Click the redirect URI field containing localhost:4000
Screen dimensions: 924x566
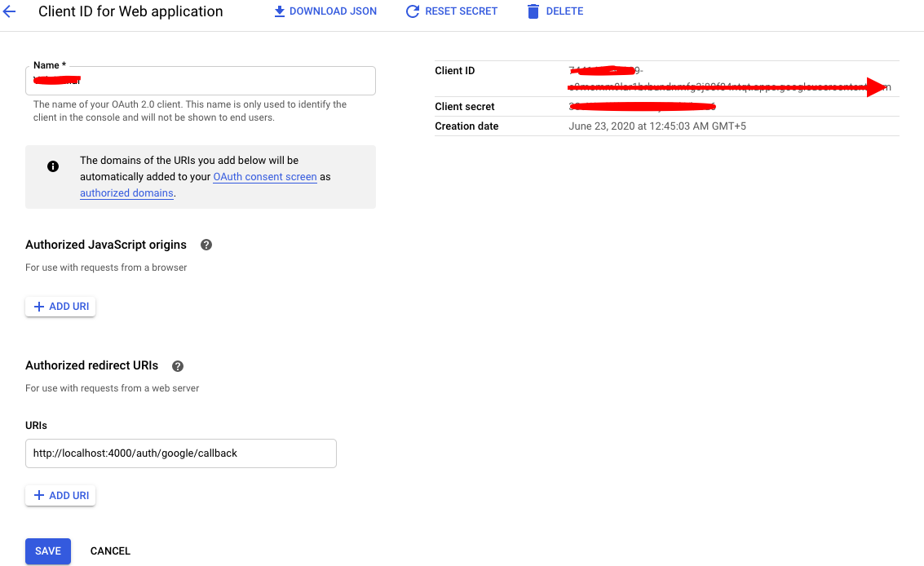click(180, 453)
